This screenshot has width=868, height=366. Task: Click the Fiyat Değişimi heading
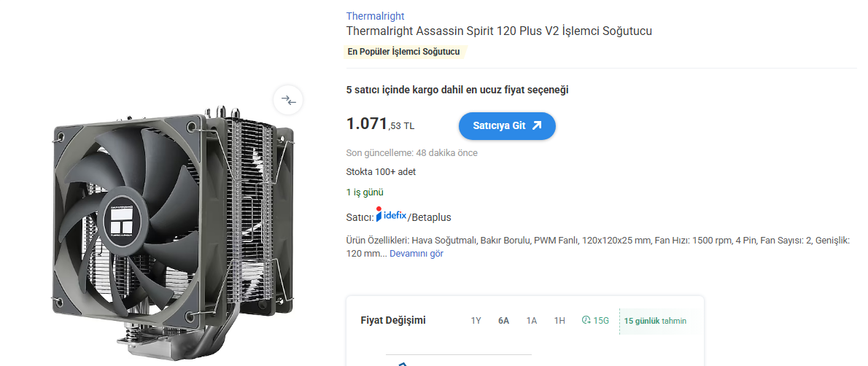point(393,320)
